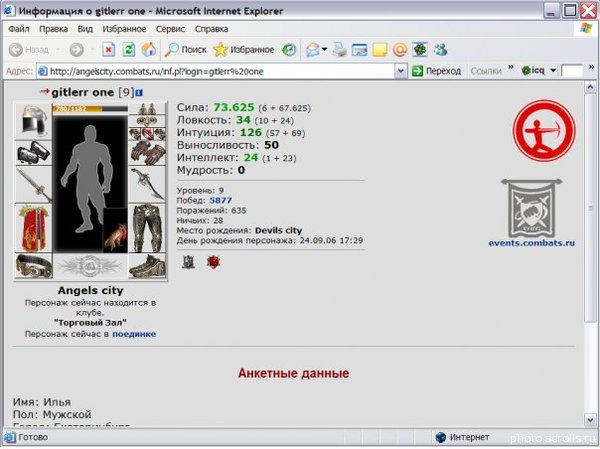Screen dimensions: 600x449
Task: Go to the Home page
Action: pyautogui.click(x=149, y=50)
